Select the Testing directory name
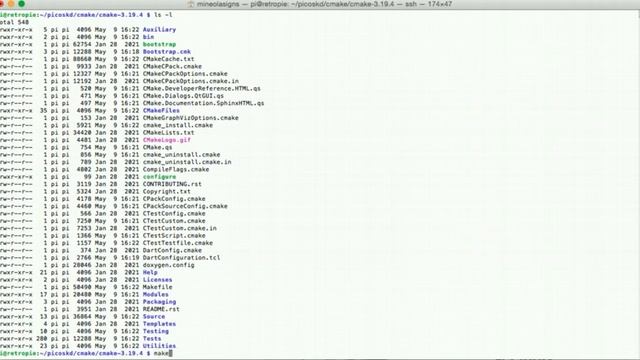 coord(156,331)
